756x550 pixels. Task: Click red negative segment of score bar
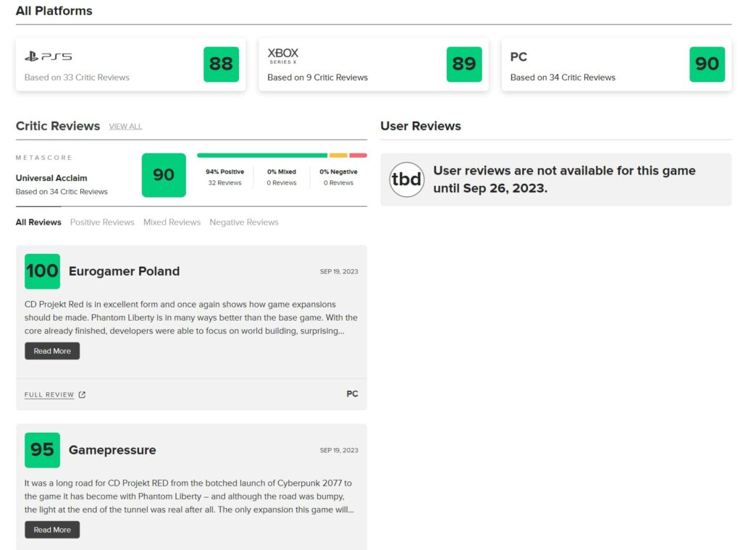click(358, 155)
